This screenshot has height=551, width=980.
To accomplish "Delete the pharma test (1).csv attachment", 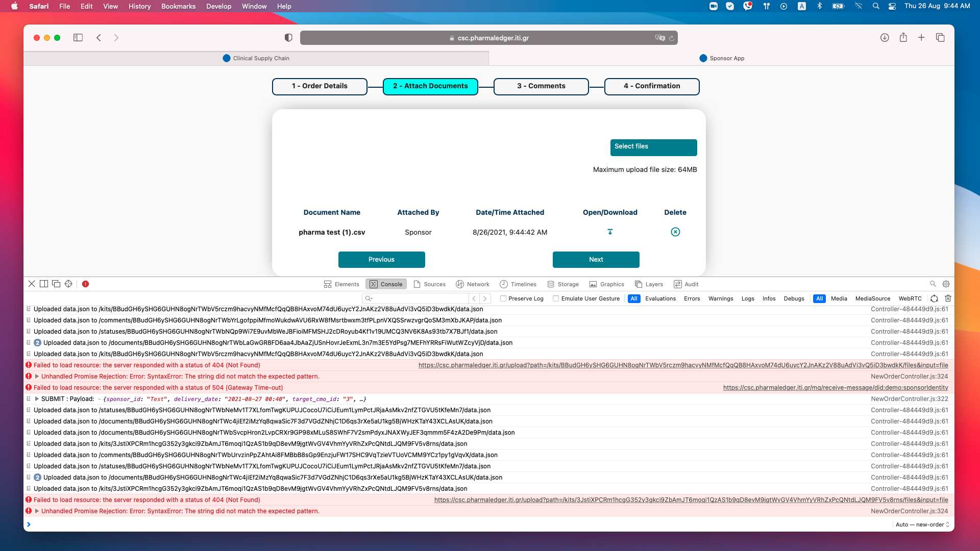I will click(x=675, y=232).
